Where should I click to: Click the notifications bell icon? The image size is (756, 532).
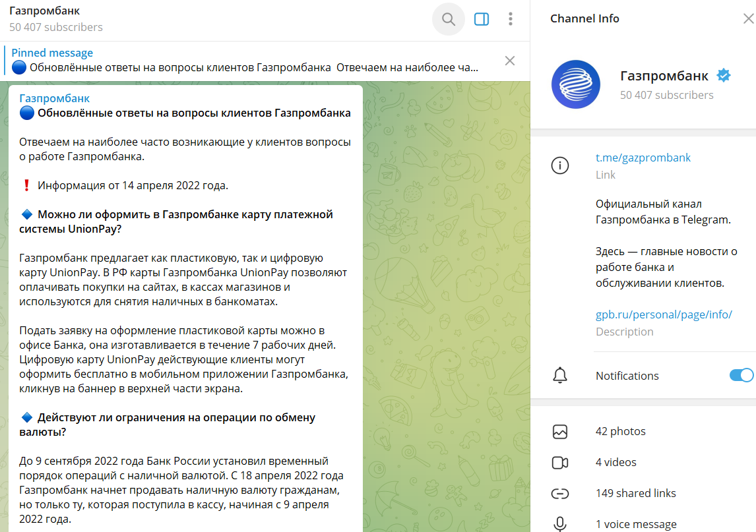click(560, 375)
